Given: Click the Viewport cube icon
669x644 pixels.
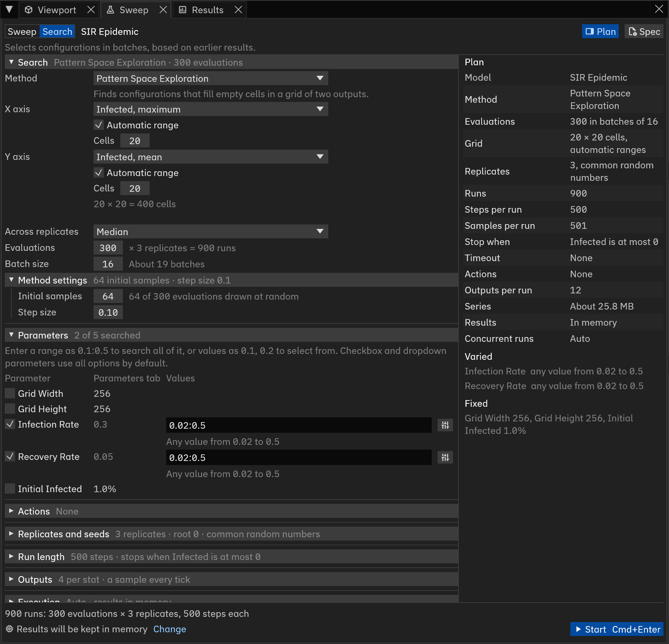Looking at the screenshot, I should point(29,10).
